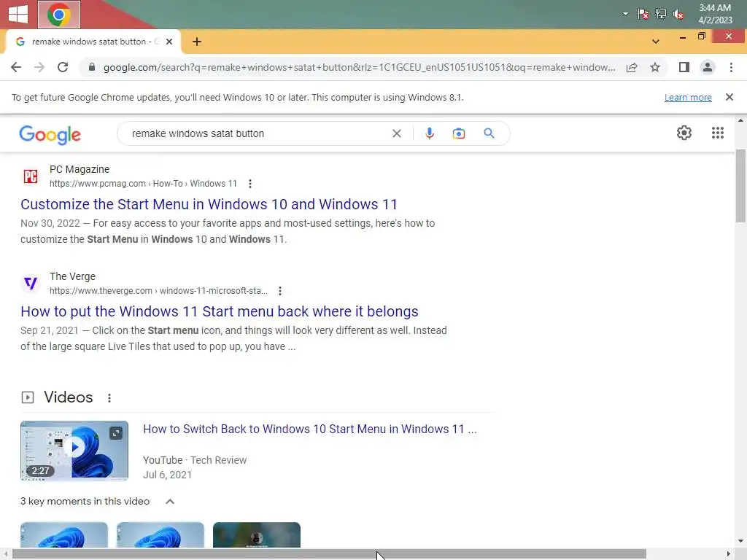Viewport: 747px width, 560px height.
Task: Collapse the 3 key moments section
Action: point(169,502)
